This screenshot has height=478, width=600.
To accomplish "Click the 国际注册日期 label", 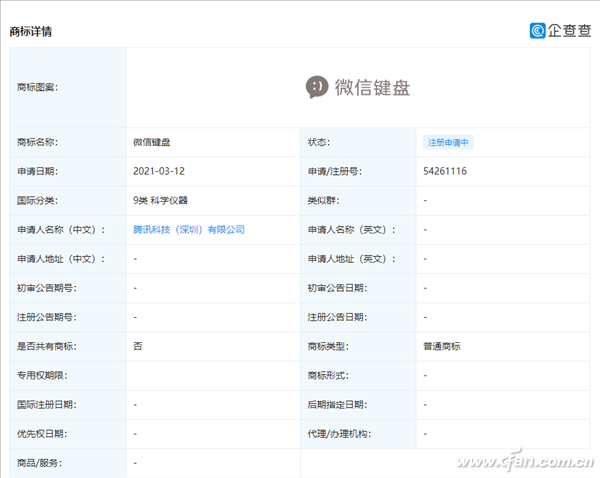I will [47, 405].
